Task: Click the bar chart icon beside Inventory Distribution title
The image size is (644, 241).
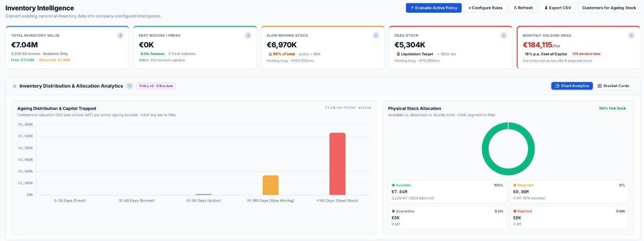Action: 14,86
